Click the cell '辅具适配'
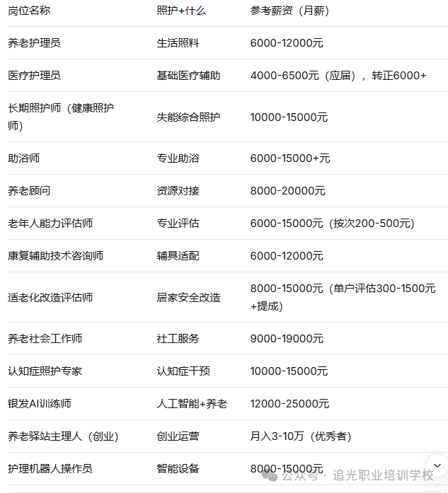Image resolution: width=448 pixels, height=493 pixels. pos(178,256)
